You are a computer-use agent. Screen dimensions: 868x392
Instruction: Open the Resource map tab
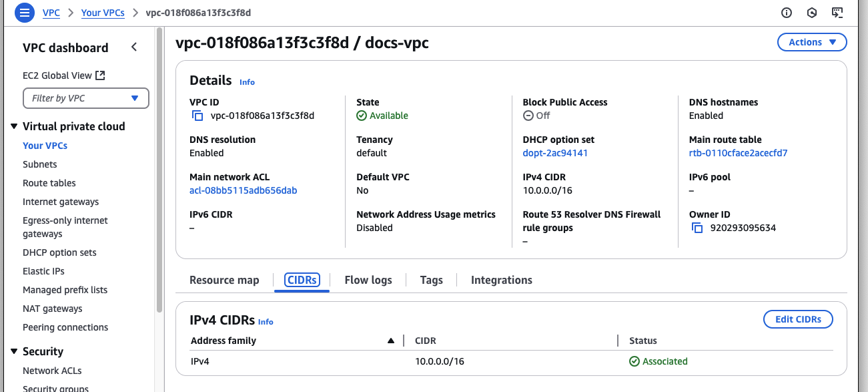(224, 280)
